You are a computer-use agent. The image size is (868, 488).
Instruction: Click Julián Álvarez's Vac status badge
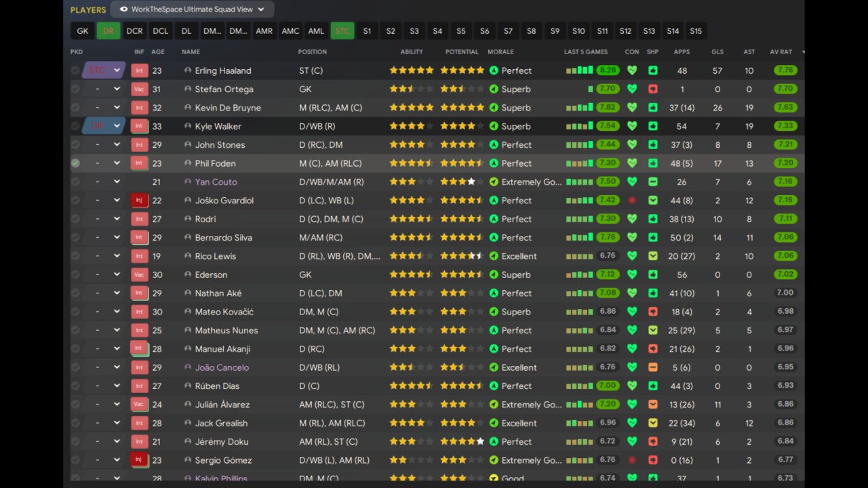coord(139,404)
